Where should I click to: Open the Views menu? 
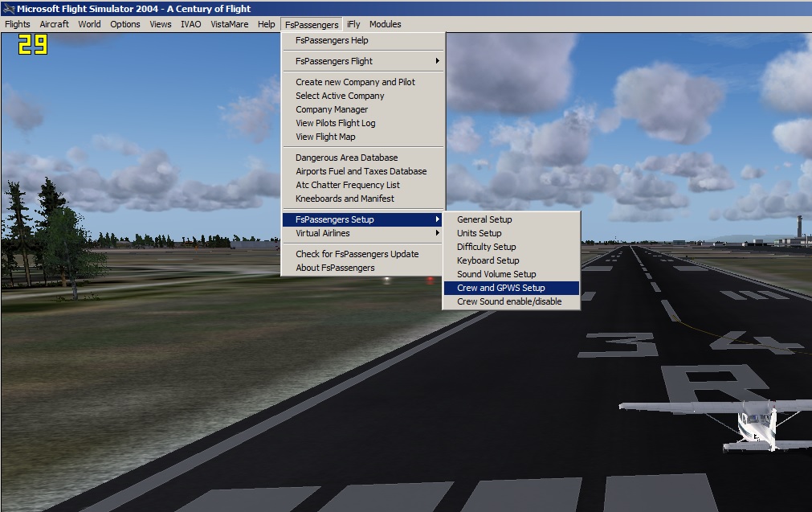[x=161, y=24]
